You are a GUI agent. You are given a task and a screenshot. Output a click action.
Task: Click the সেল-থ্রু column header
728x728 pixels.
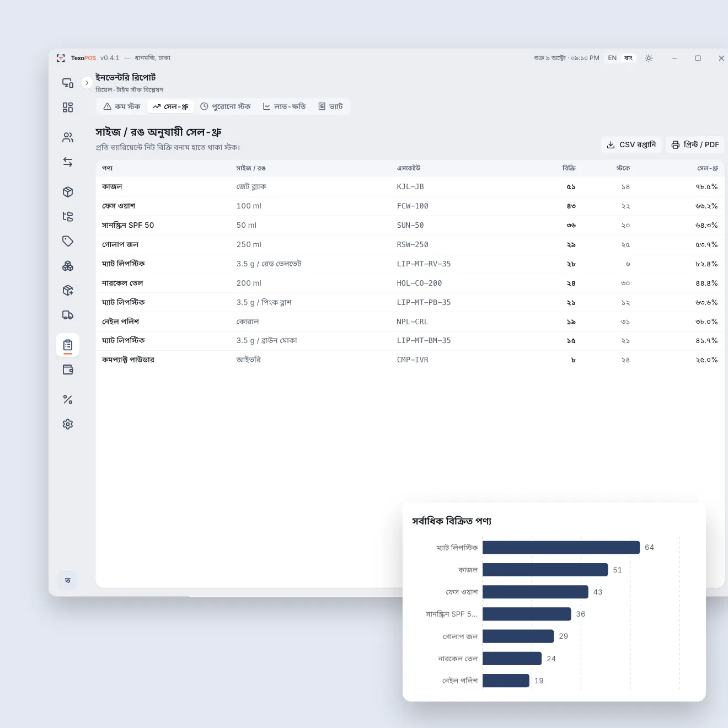pos(708,168)
